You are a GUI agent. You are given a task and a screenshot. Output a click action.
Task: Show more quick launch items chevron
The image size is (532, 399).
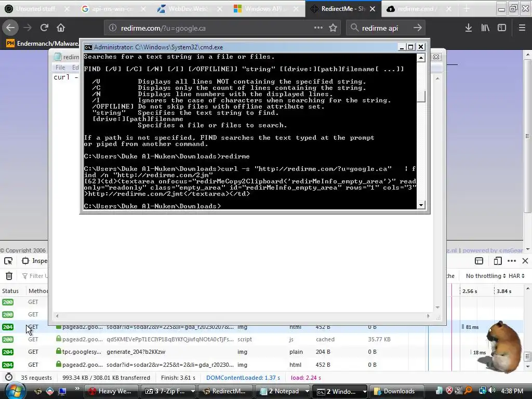[77, 389]
